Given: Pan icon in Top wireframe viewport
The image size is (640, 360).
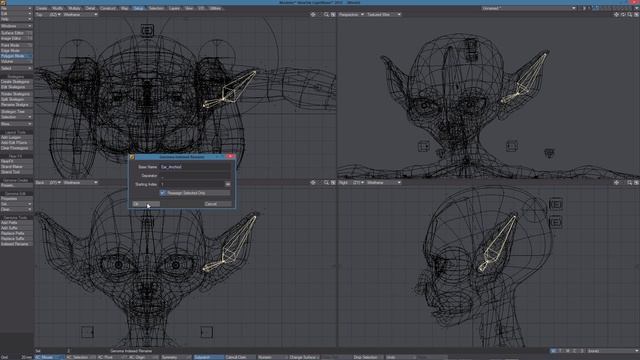Looking at the screenshot, I should (313, 15).
